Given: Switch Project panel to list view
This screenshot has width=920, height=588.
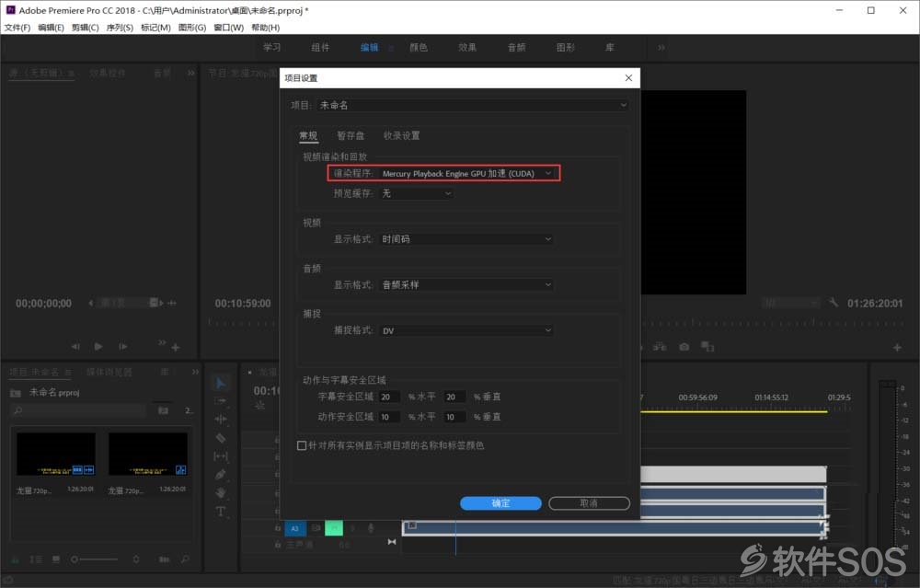Looking at the screenshot, I should coord(36,559).
